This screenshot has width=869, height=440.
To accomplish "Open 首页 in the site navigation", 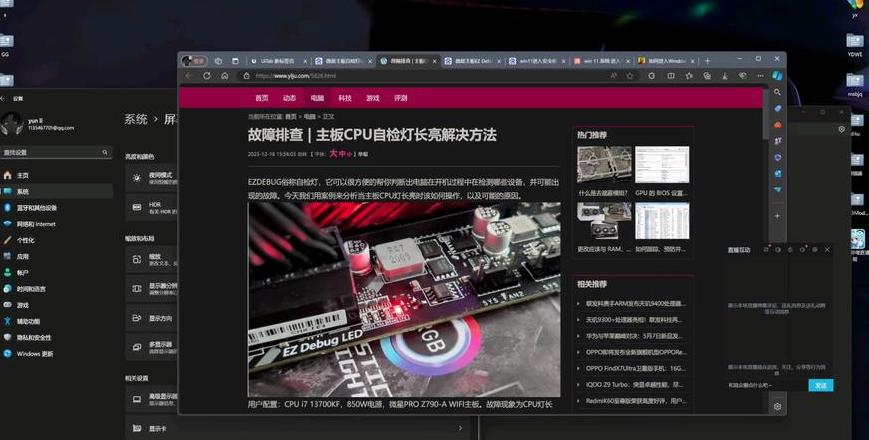I will [262, 98].
